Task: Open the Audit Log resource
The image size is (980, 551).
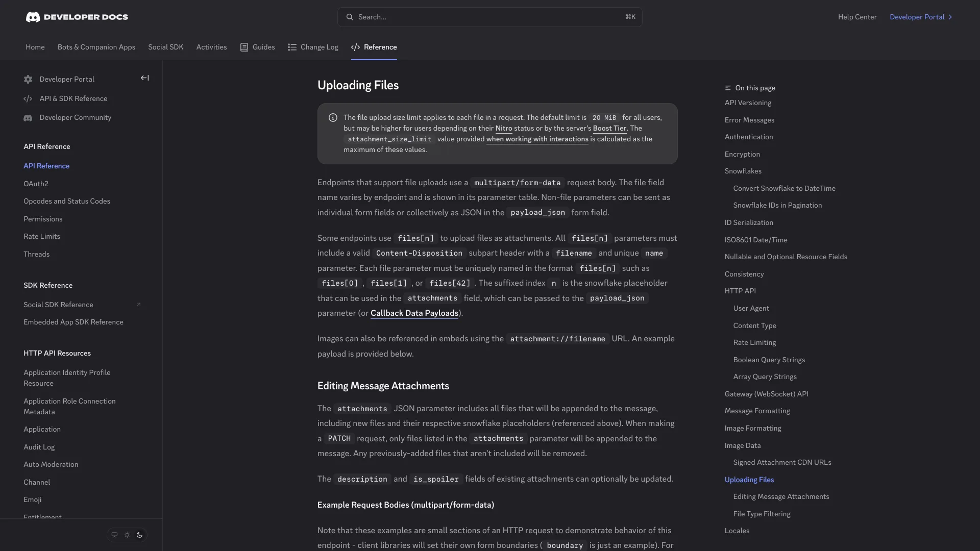Action: (x=39, y=447)
